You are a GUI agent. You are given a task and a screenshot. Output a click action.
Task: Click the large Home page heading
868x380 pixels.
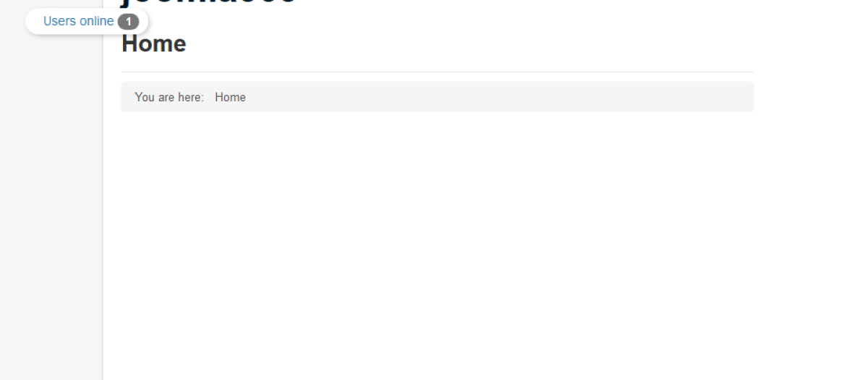[153, 43]
